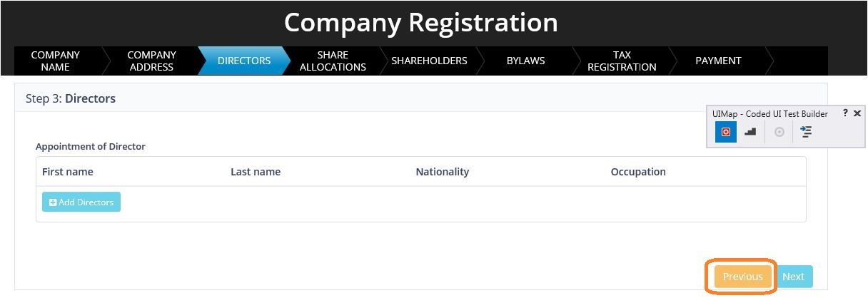This screenshot has width=868, height=303.
Task: Click the Record button in Coded UI Test Builder
Action: pyautogui.click(x=726, y=132)
